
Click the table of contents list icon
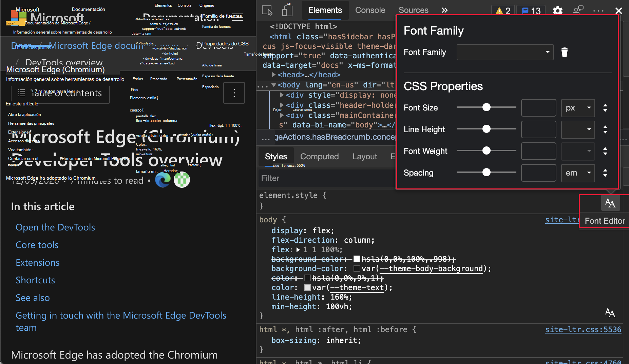[x=21, y=93]
